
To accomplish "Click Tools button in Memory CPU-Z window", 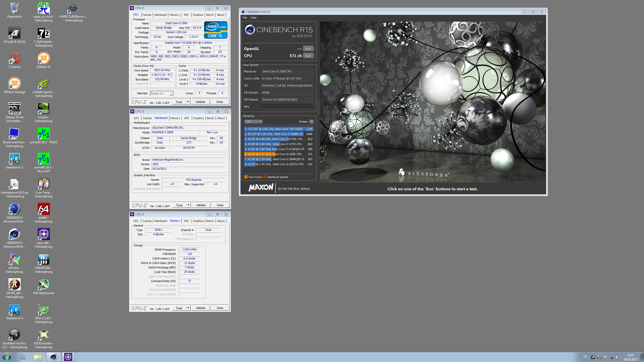I will (179, 308).
